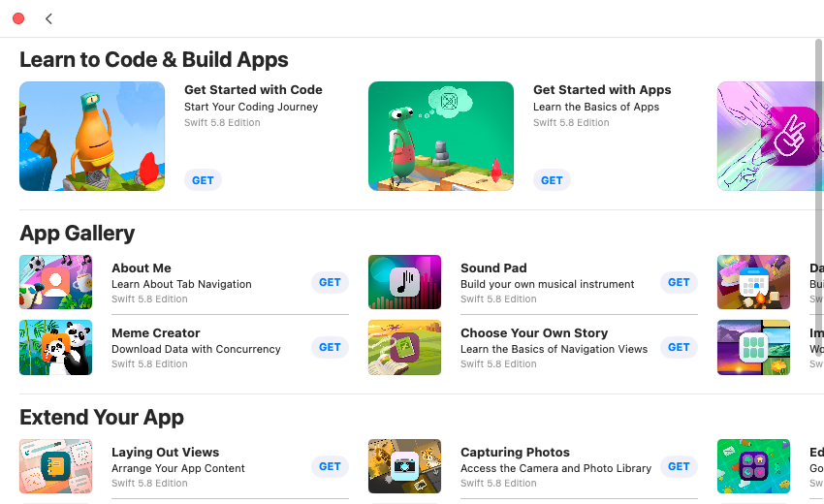Get the Meme Creator sample app

[330, 347]
